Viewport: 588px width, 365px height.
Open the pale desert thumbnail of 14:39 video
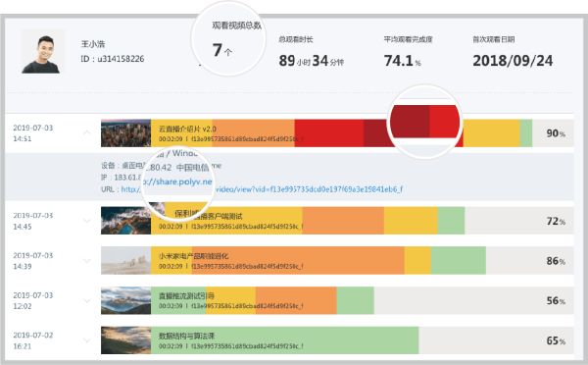coord(125,261)
